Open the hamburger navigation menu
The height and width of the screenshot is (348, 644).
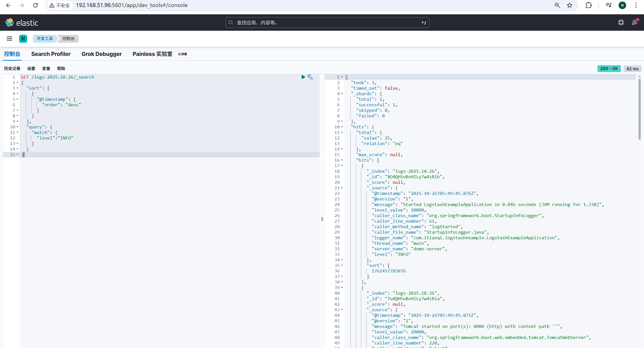point(10,39)
